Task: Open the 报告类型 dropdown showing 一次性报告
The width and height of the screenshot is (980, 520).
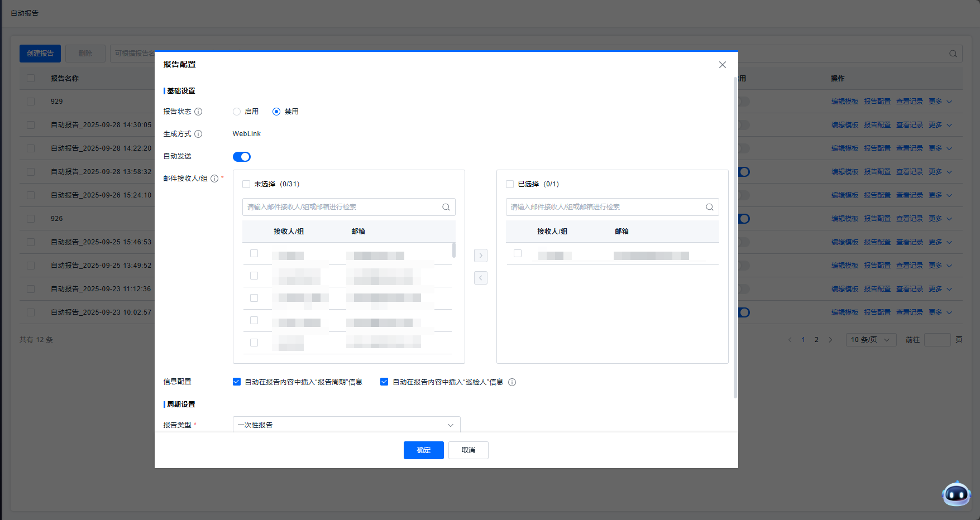Action: (x=346, y=425)
